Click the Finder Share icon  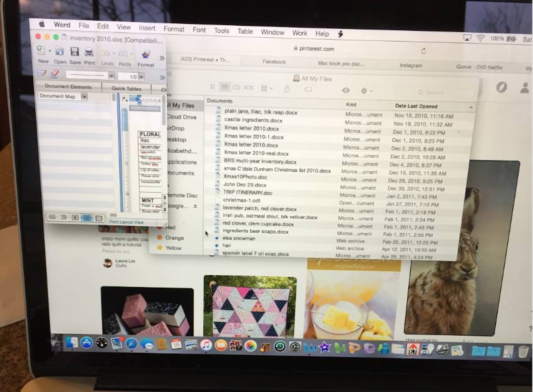coord(287,88)
